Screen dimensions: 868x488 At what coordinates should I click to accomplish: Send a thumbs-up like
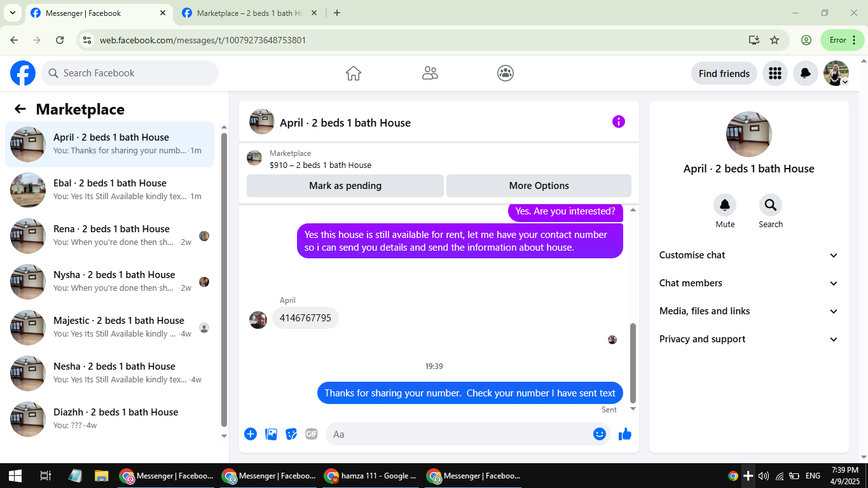tap(625, 434)
